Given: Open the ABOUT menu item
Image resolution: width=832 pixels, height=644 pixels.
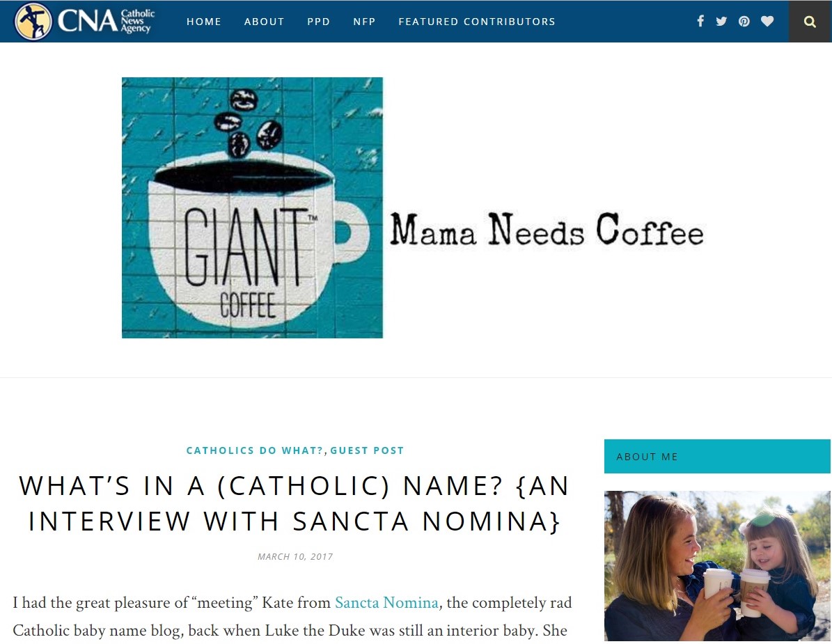Looking at the screenshot, I should [265, 22].
